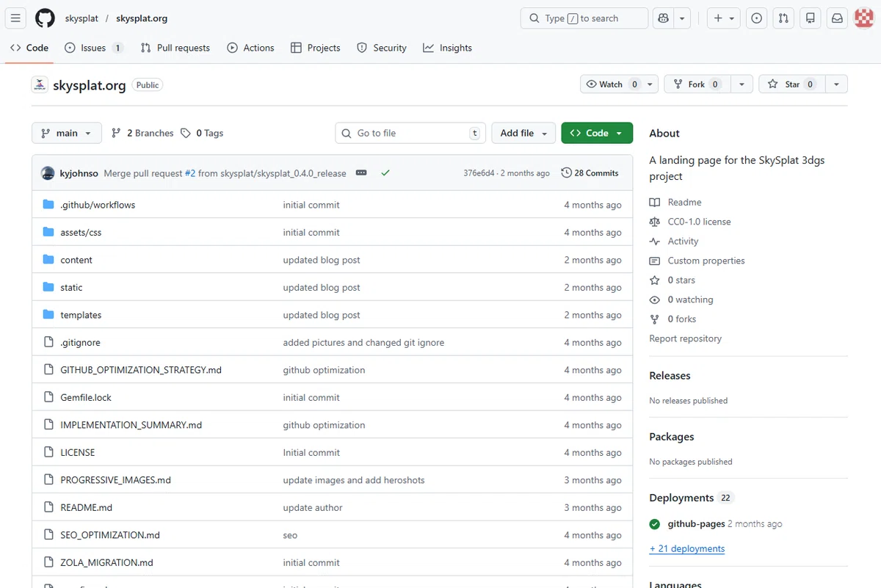881x588 pixels.
Task: Click the folder icon for content
Action: tap(48, 260)
